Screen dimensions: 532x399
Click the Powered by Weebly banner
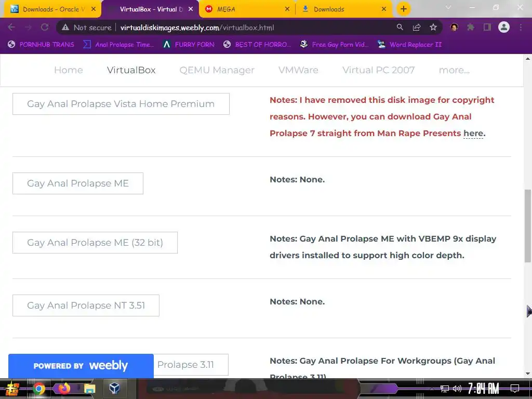(x=81, y=366)
